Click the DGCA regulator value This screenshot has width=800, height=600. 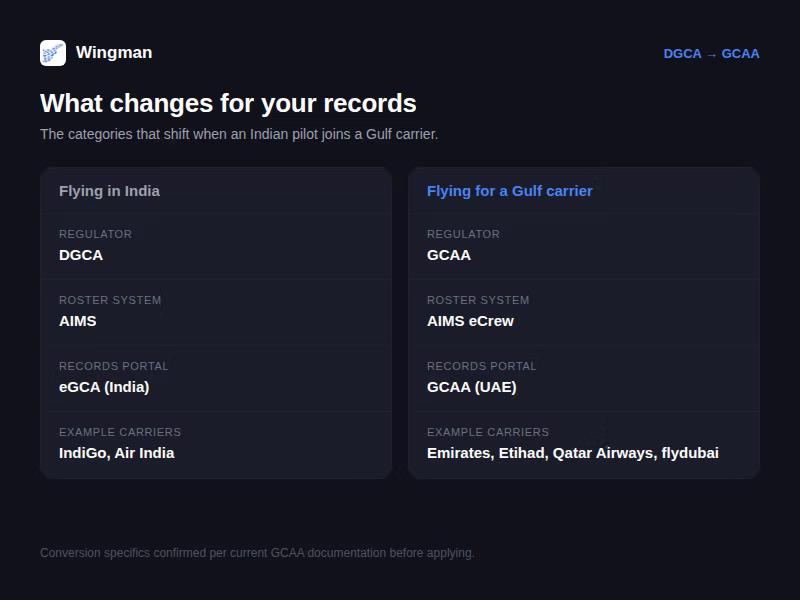click(x=81, y=255)
